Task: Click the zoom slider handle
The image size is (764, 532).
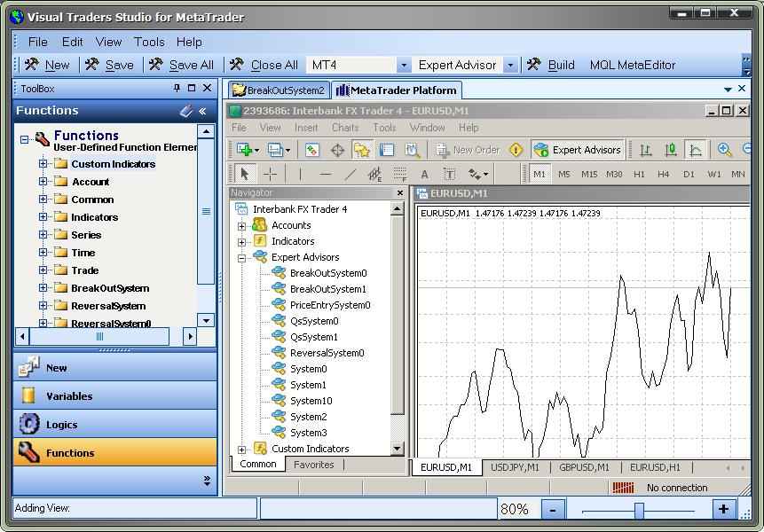Action: (639, 510)
